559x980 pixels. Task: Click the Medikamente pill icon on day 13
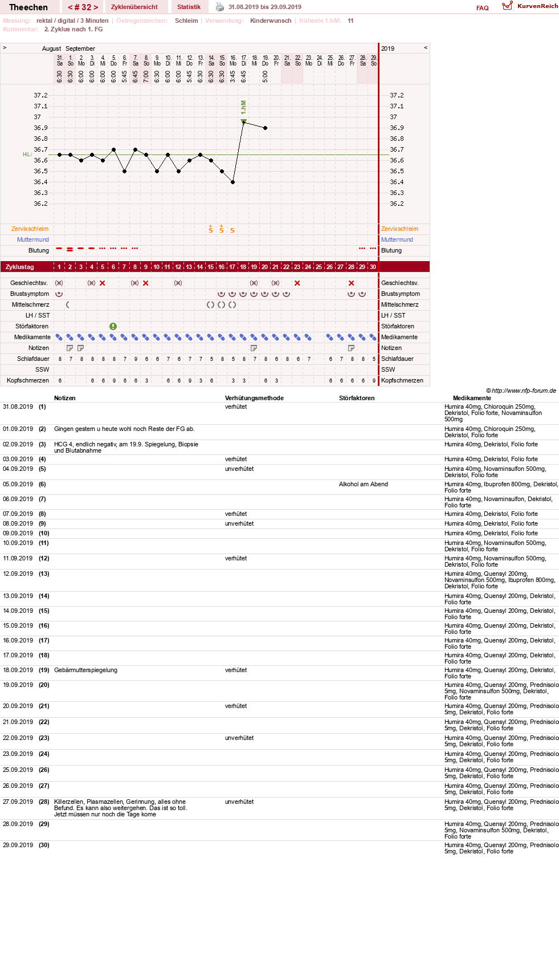tap(189, 337)
